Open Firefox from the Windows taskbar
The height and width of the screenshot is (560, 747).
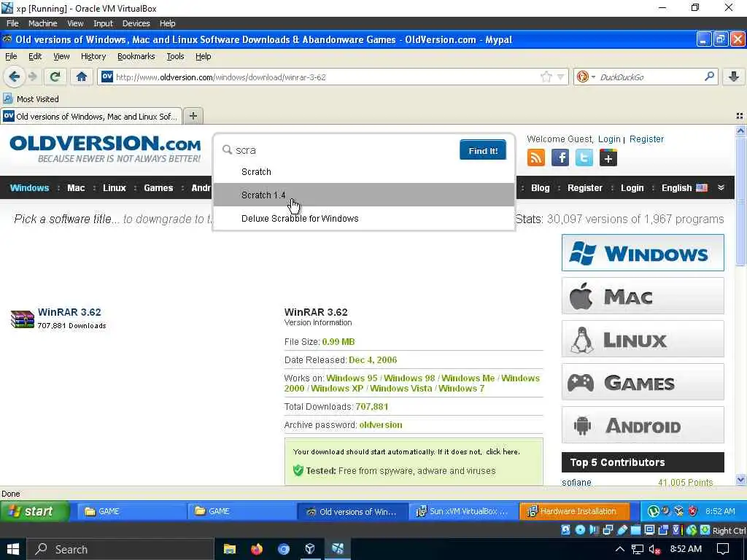256,549
